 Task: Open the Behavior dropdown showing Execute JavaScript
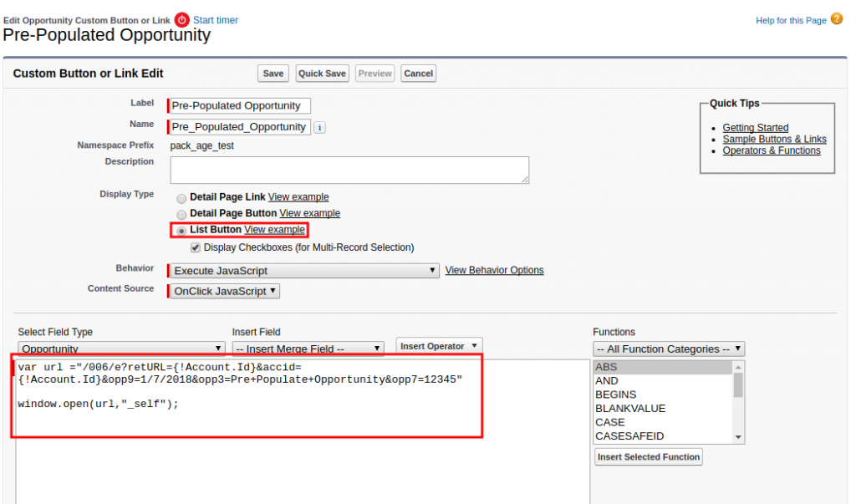(x=304, y=270)
